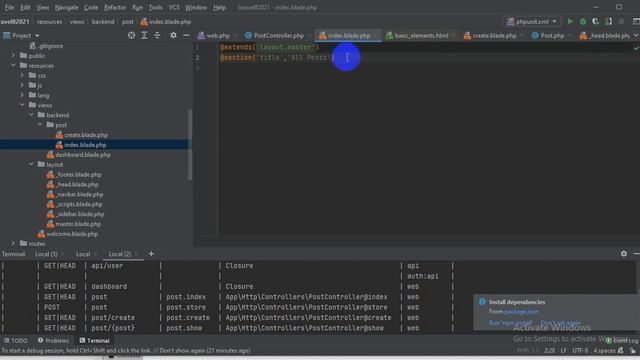
Task: Switch to Local (5) terminal tab
Action: click(46, 254)
